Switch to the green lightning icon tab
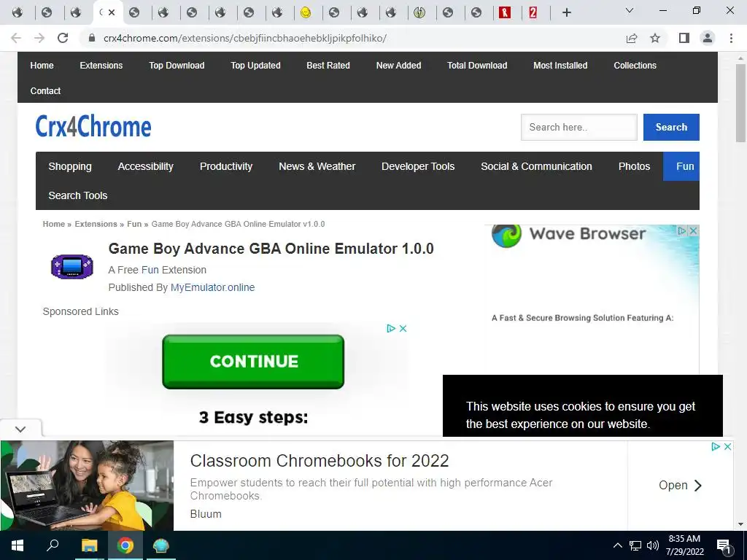Screen dimensions: 747x560 (x=419, y=12)
